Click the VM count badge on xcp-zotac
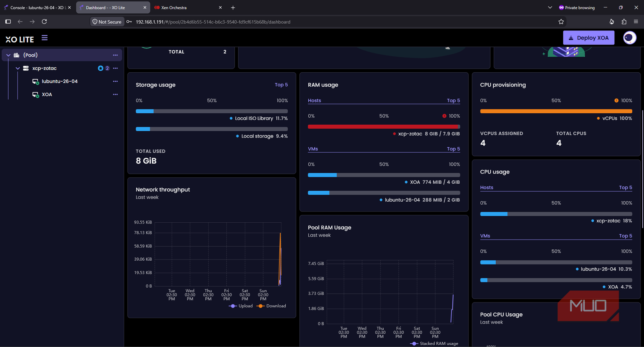This screenshot has height=347, width=644. 107,68
